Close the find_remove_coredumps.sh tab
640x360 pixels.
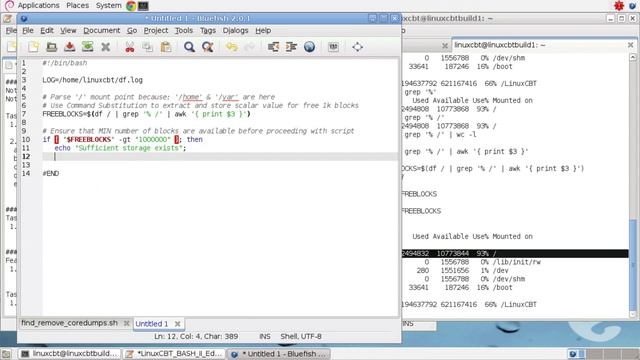127,323
